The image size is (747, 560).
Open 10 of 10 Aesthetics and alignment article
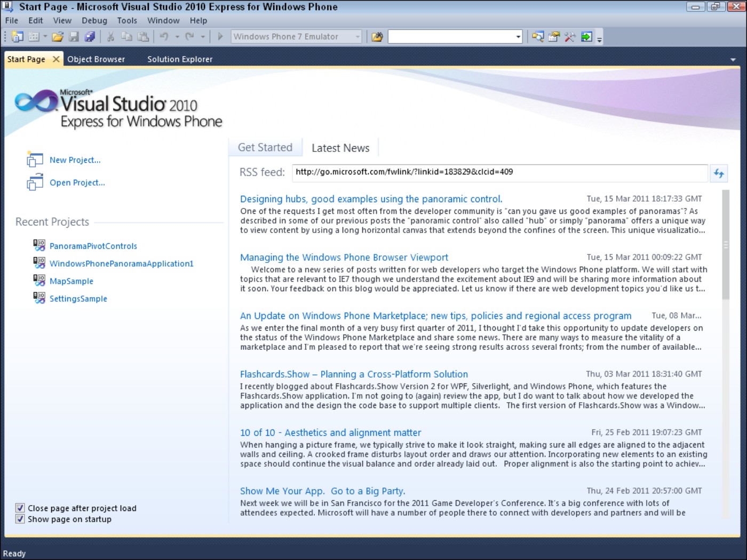tap(330, 433)
